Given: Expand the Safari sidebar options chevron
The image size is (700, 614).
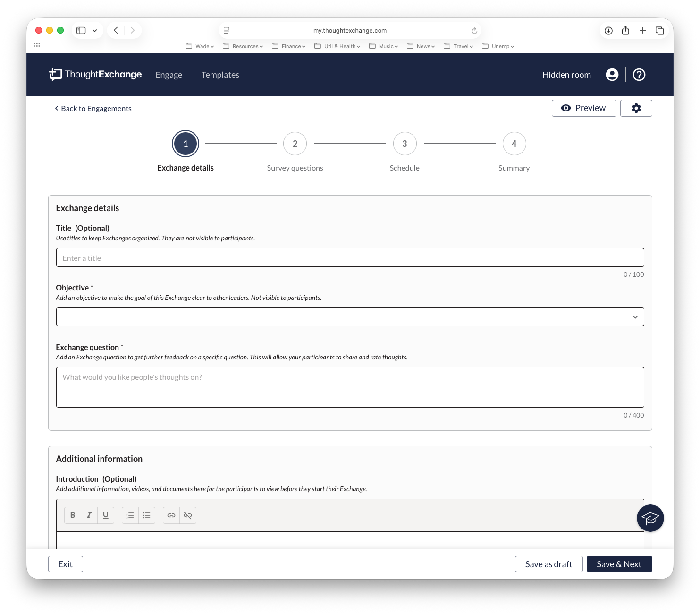Looking at the screenshot, I should pyautogui.click(x=95, y=31).
